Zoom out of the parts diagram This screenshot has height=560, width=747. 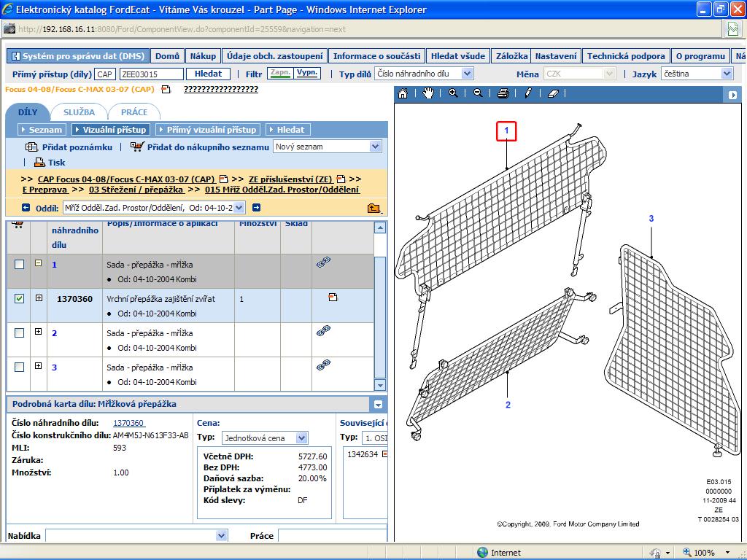(478, 93)
